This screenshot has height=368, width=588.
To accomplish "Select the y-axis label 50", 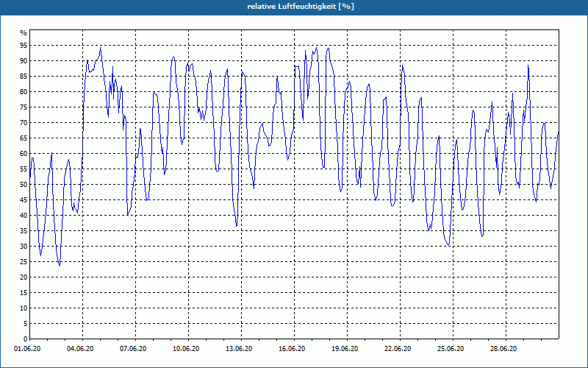I will (24, 185).
